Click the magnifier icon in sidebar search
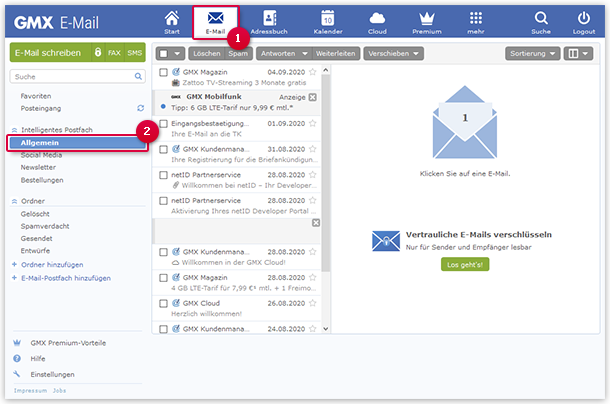The image size is (610, 404). point(138,77)
